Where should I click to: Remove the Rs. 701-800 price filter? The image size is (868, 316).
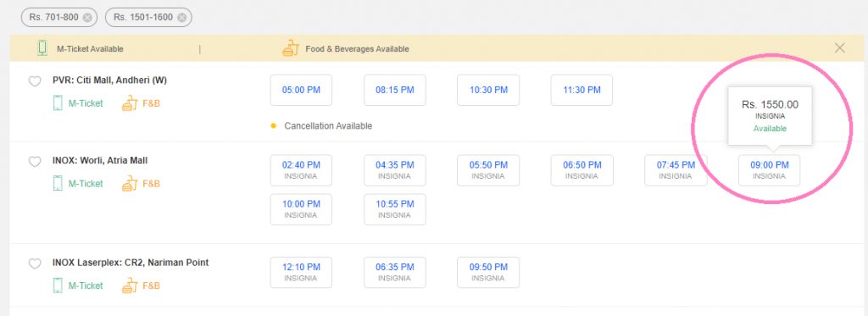(x=87, y=18)
